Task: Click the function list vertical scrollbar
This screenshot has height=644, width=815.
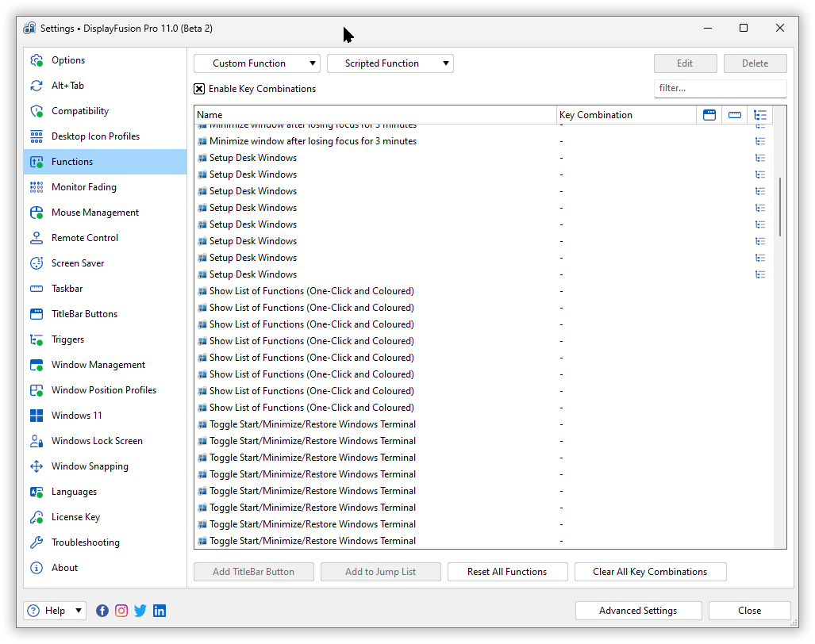Action: [780, 206]
